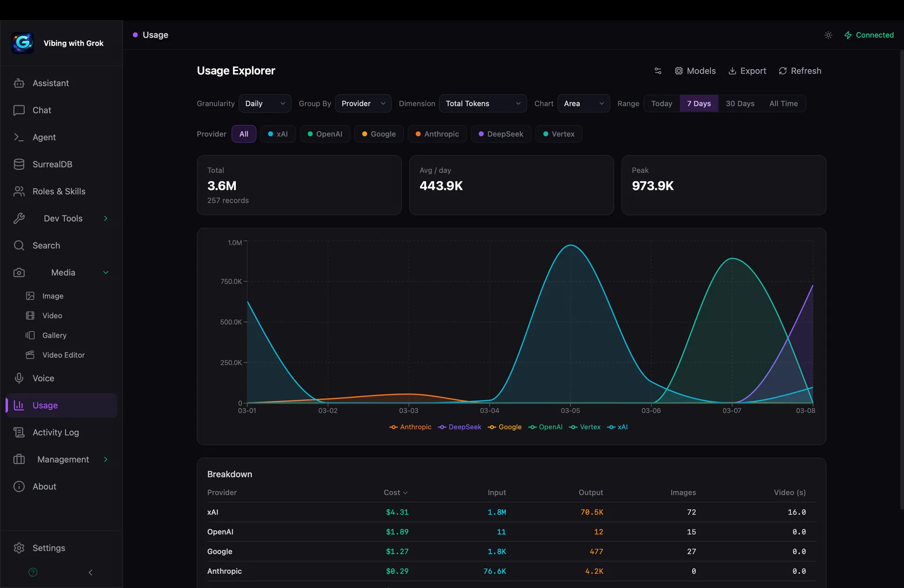Open the Video Editor icon under Media
The image size is (904, 588).
[30, 354]
